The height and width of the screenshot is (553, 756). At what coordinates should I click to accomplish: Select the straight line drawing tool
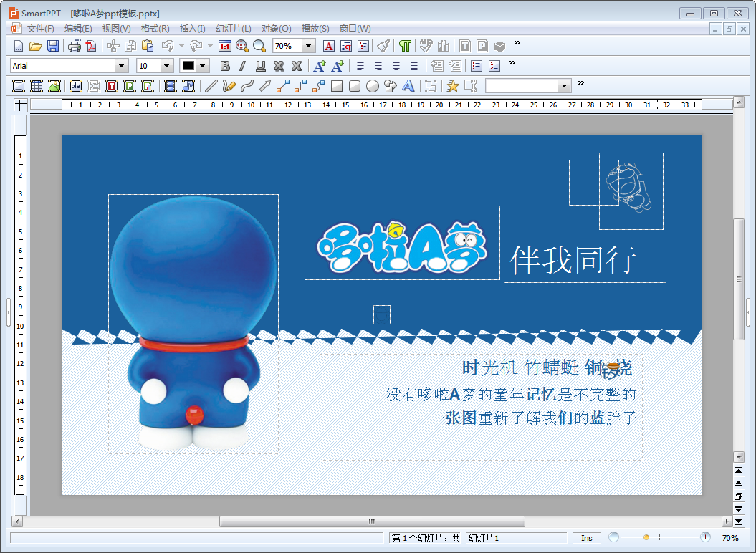pyautogui.click(x=211, y=86)
